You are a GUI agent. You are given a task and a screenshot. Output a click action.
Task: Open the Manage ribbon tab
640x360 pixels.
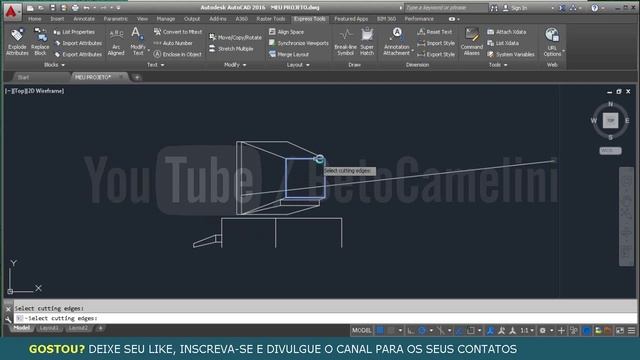click(166, 19)
